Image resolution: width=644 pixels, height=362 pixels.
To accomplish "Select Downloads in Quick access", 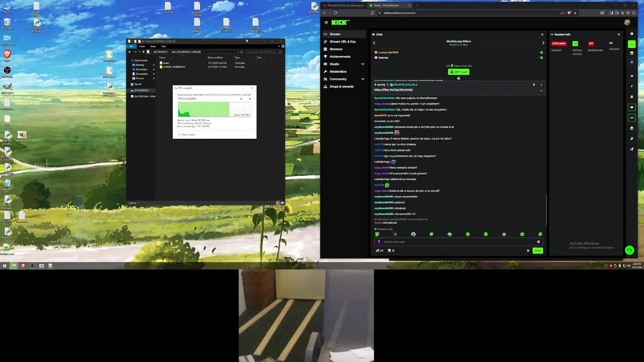I will pos(141,69).
